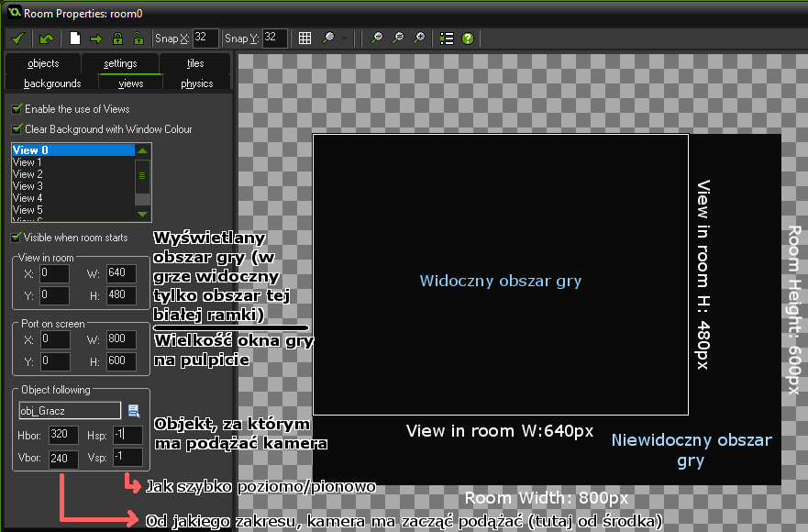Click the Snap X input field
This screenshot has height=532, width=808.
[x=205, y=38]
